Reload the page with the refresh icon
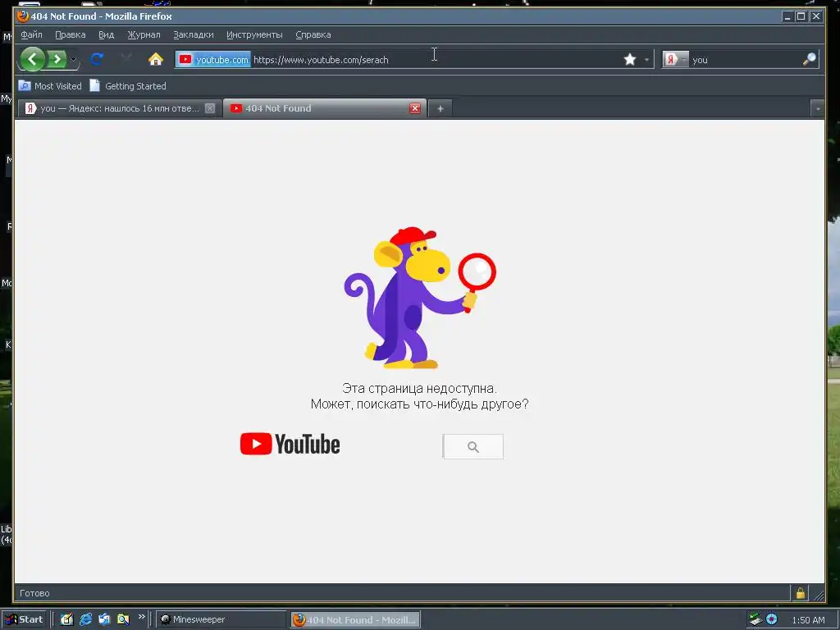The image size is (840, 630). (97, 59)
